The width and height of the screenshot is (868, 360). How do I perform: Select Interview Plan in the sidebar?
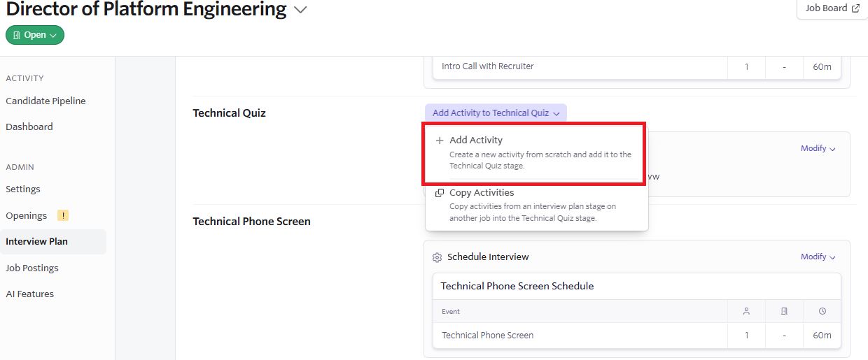pyautogui.click(x=53, y=242)
